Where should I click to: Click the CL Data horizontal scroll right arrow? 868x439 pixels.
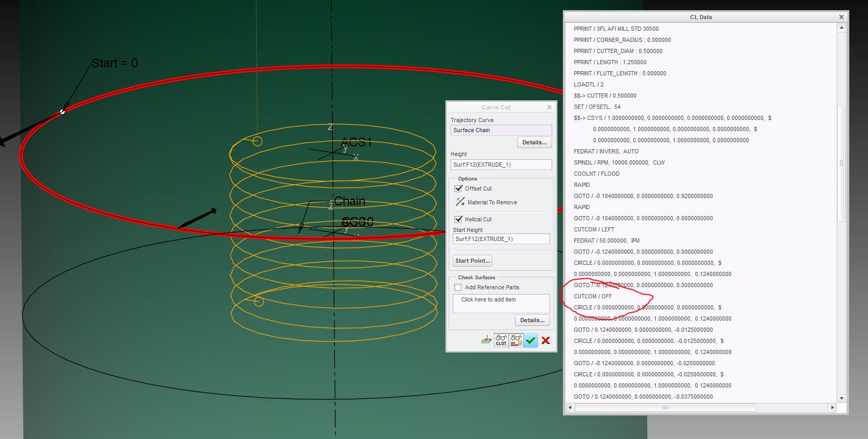[x=832, y=408]
